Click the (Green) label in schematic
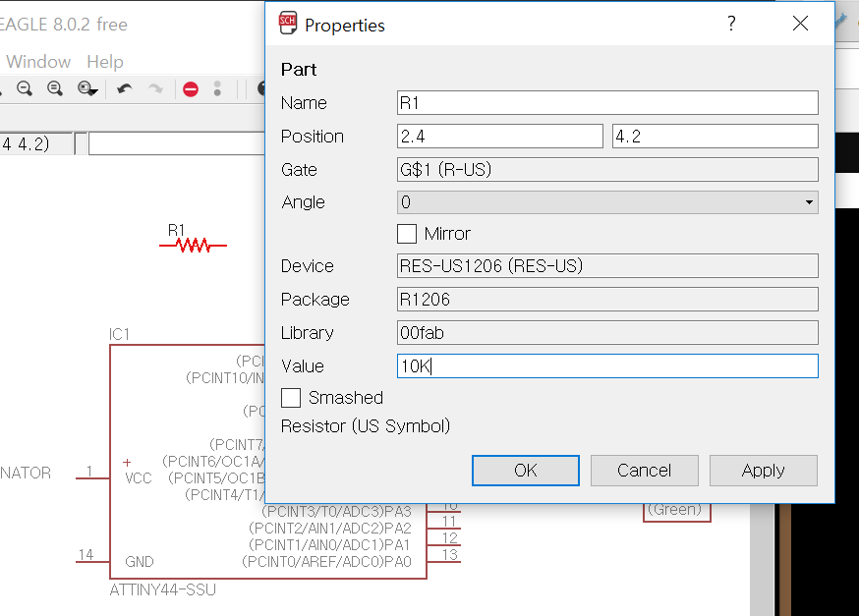 click(x=675, y=509)
